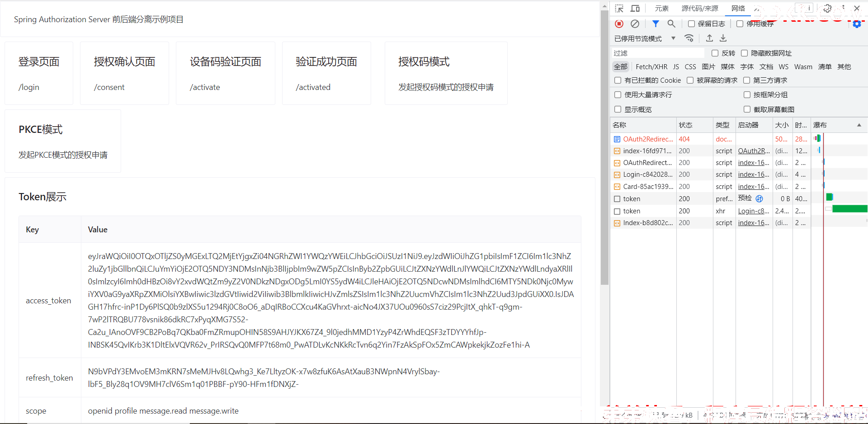868x424 pixels.
Task: Close the DevTools panel
Action: click(x=857, y=9)
